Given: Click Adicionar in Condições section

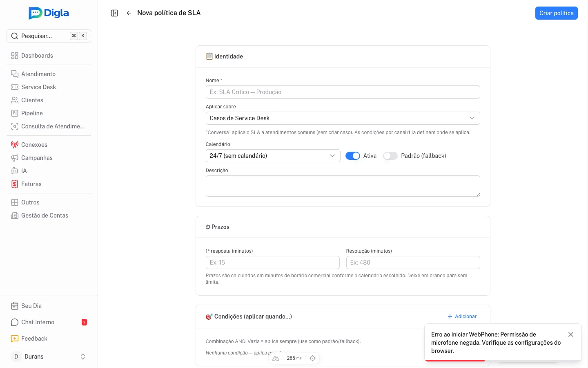Looking at the screenshot, I should (462, 316).
